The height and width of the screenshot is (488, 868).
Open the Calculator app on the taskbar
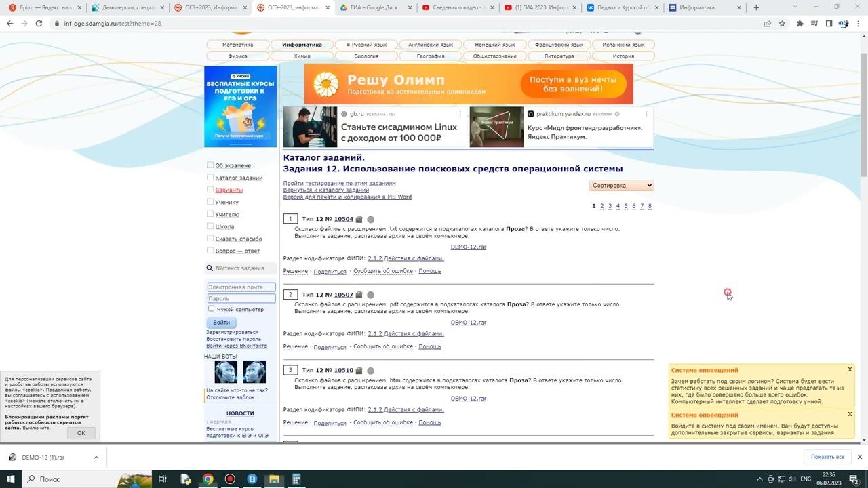point(296,479)
